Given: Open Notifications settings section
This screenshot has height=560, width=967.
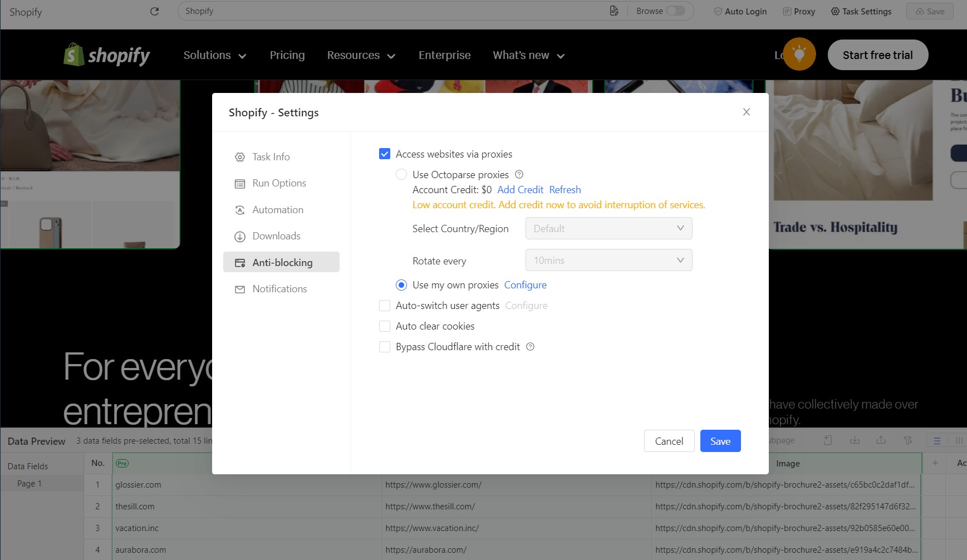Looking at the screenshot, I should [281, 289].
